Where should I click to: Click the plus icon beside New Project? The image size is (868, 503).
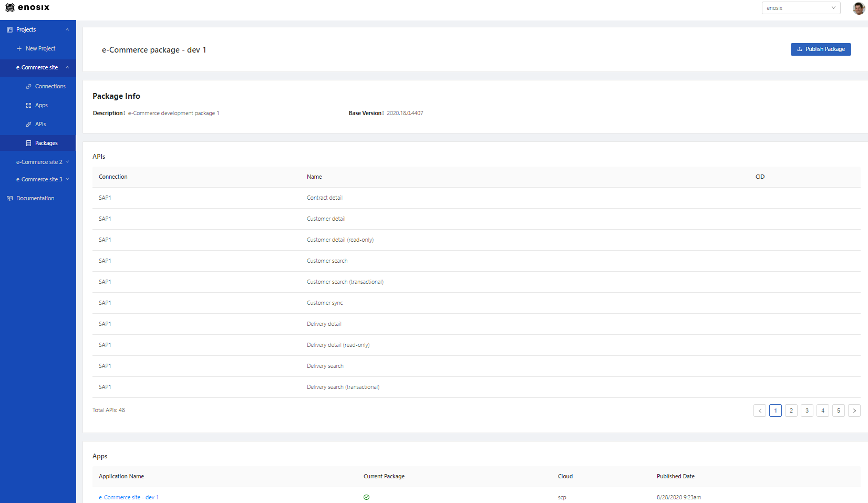pyautogui.click(x=19, y=48)
